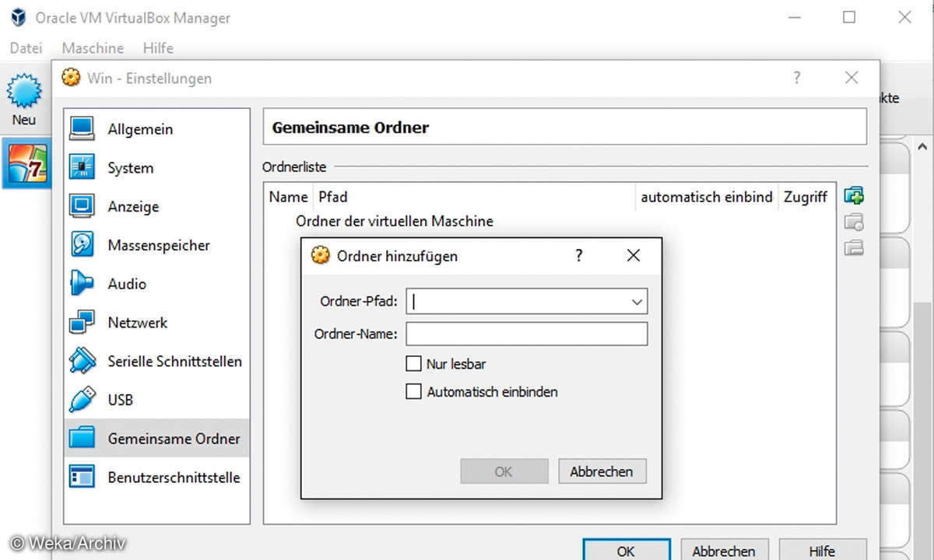Click the greyed-out OK in Ordner hinzufügen dialog
This screenshot has height=560, width=934.
point(504,471)
